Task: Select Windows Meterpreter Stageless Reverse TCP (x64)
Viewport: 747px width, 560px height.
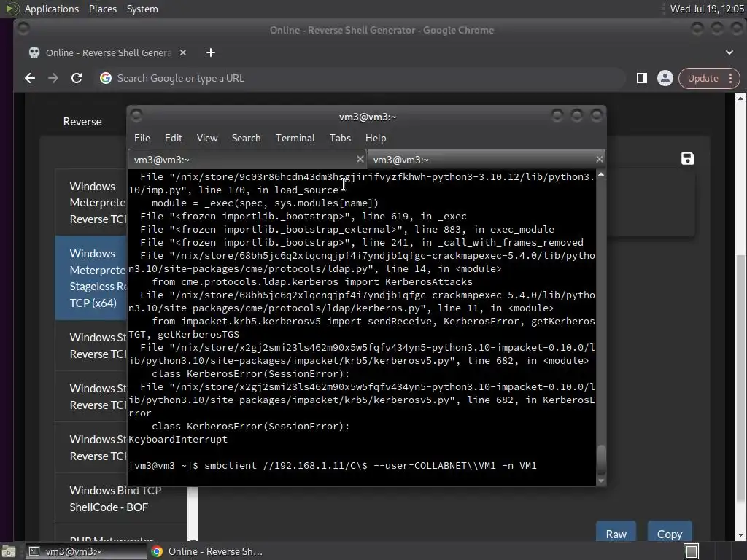Action: pos(91,278)
